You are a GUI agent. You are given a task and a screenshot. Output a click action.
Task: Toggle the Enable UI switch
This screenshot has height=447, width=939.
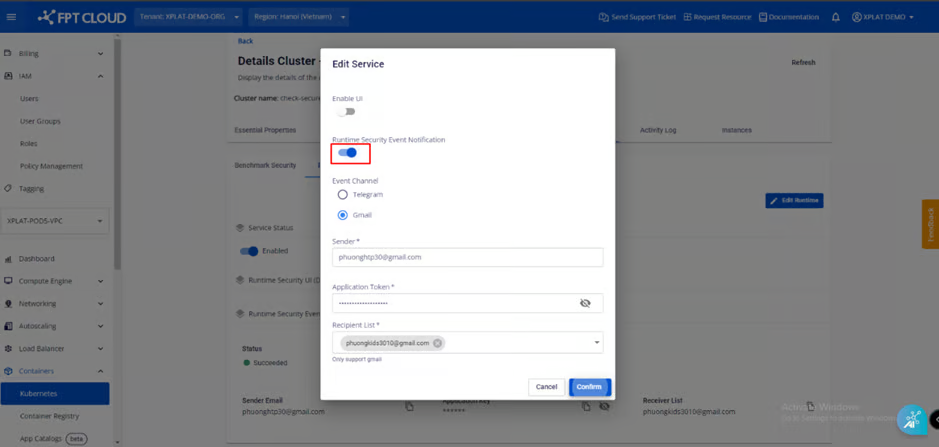[x=346, y=112]
